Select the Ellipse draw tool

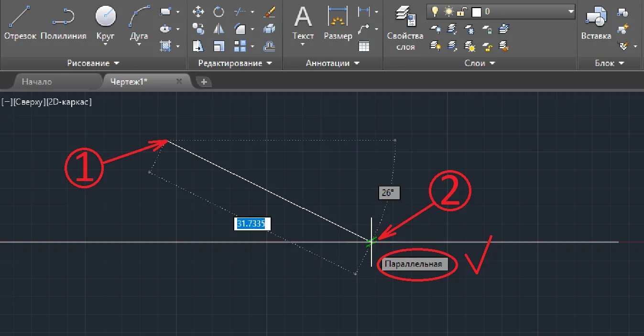pos(166,29)
